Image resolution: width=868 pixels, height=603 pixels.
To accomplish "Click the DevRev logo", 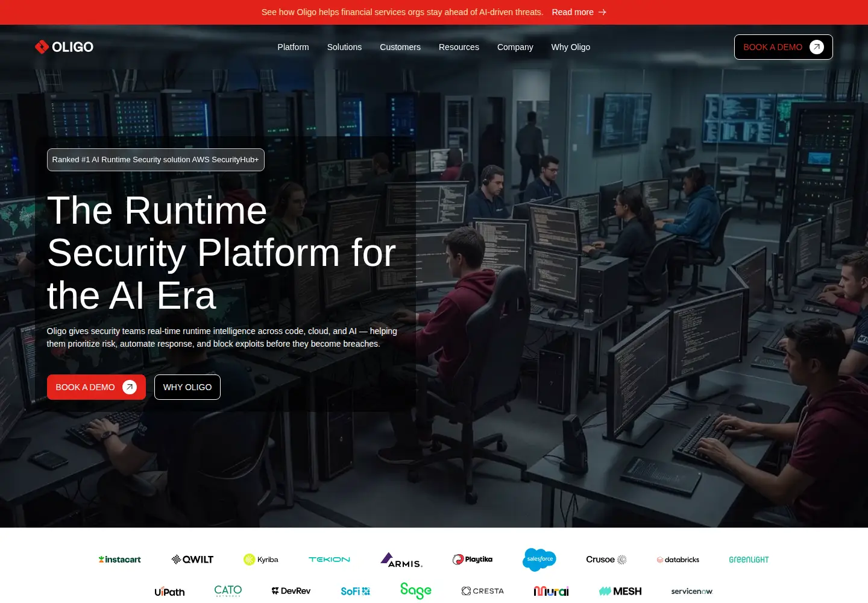I will point(291,591).
